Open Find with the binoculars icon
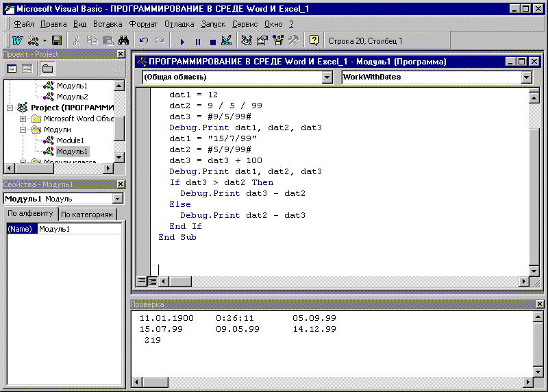Screen dimensions: 548x392 click(124, 41)
